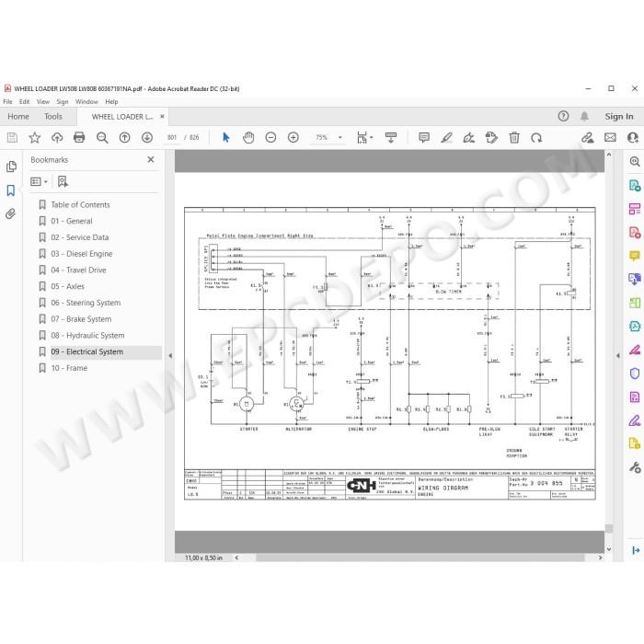This screenshot has height=644, width=644.
Task: Add file to starred favorites
Action: coord(35,138)
